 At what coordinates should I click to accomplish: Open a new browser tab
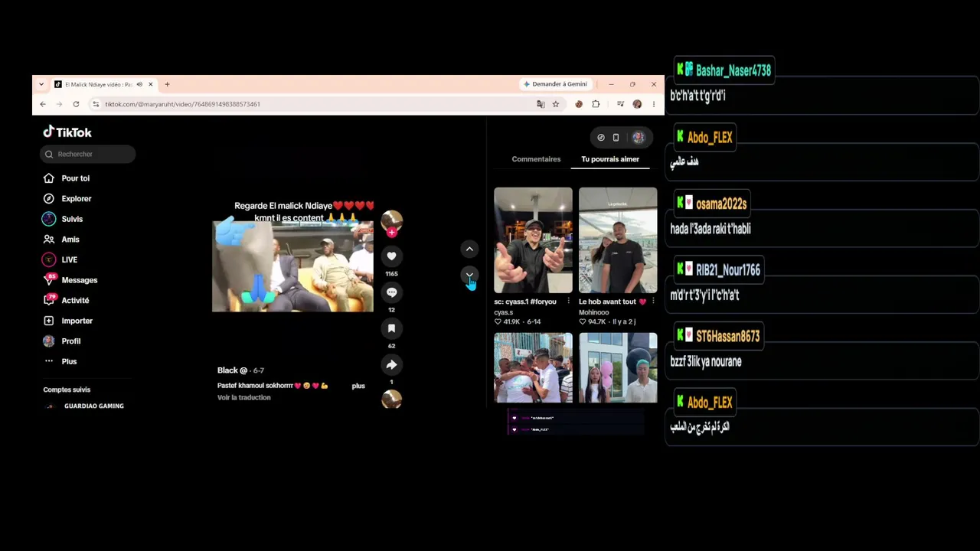pyautogui.click(x=167, y=84)
